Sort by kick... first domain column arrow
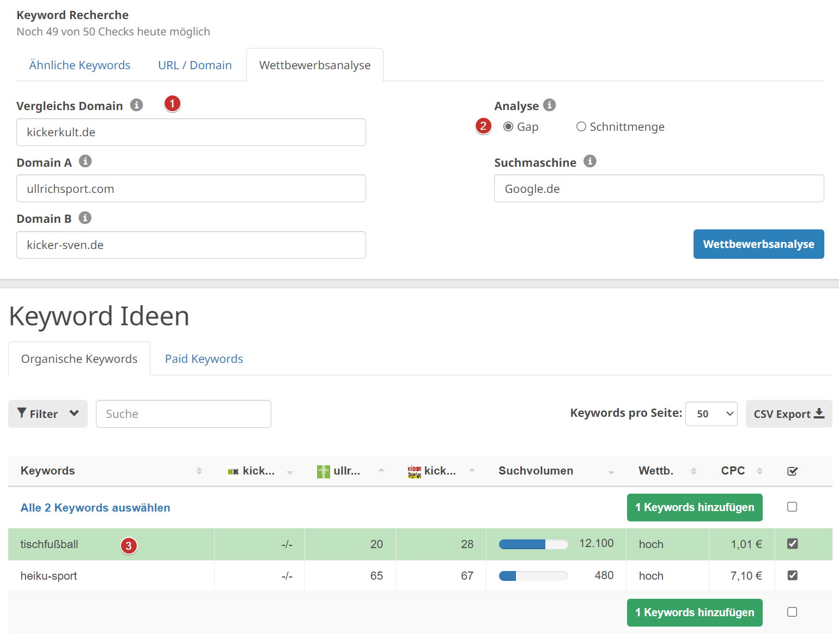Image resolution: width=839 pixels, height=644 pixels. (x=290, y=472)
